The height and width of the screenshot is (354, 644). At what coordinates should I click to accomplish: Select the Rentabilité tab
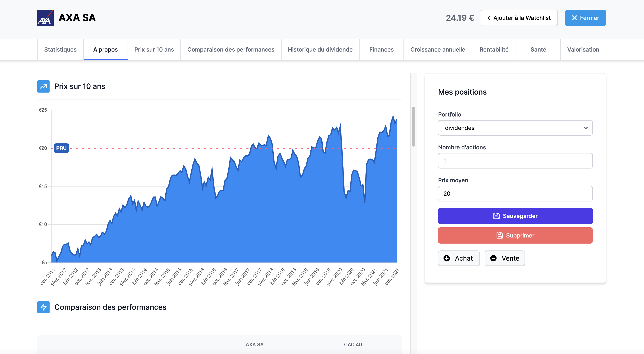[494, 50]
